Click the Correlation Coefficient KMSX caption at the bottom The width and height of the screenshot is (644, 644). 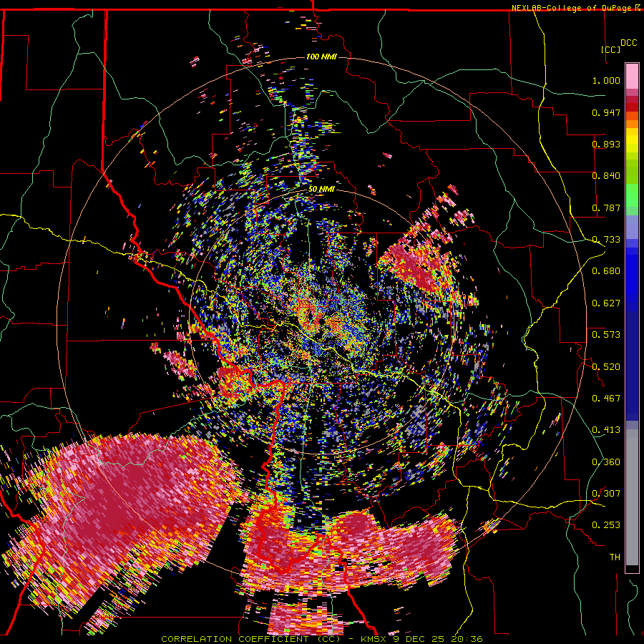(321, 639)
